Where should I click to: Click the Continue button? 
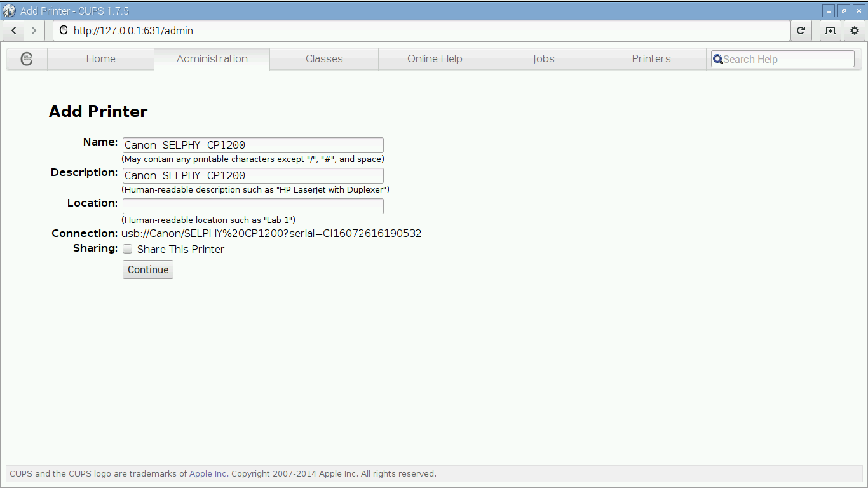[x=148, y=269]
